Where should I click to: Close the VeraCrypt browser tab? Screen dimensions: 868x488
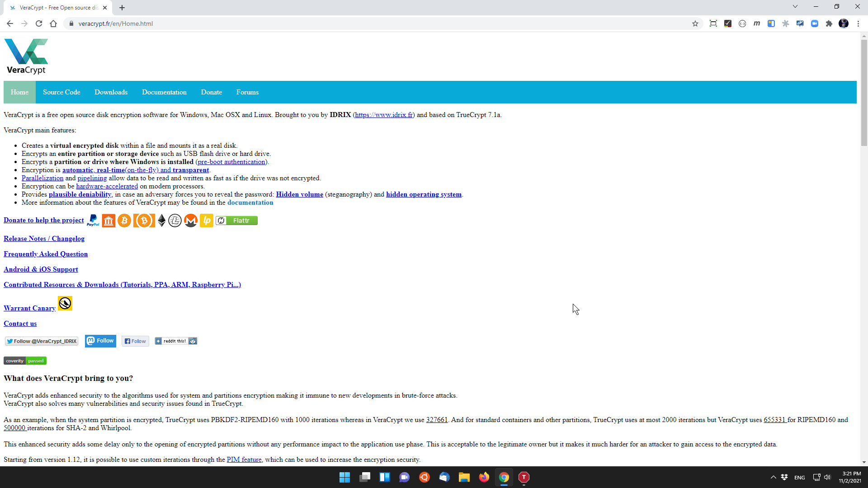click(x=105, y=8)
